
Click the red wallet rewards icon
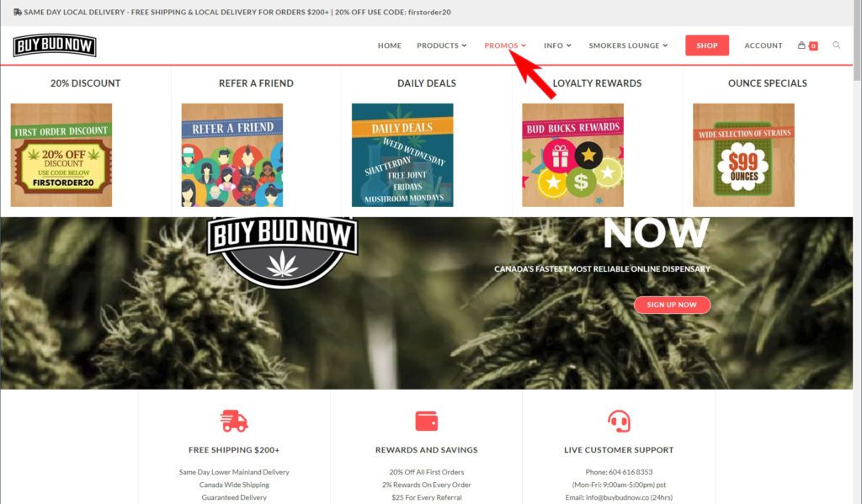pyautogui.click(x=427, y=421)
